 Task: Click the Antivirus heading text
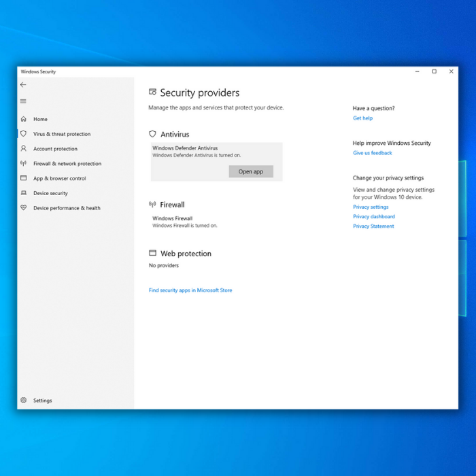[175, 134]
